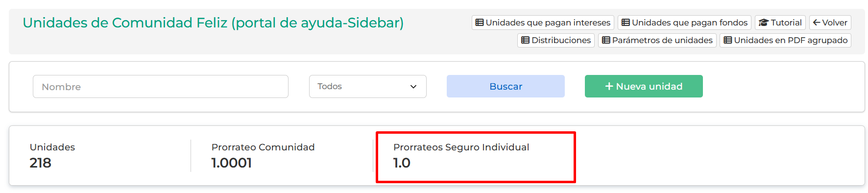Open the Todos filter dropdown
Image resolution: width=868 pixels, height=193 pixels.
coord(368,86)
